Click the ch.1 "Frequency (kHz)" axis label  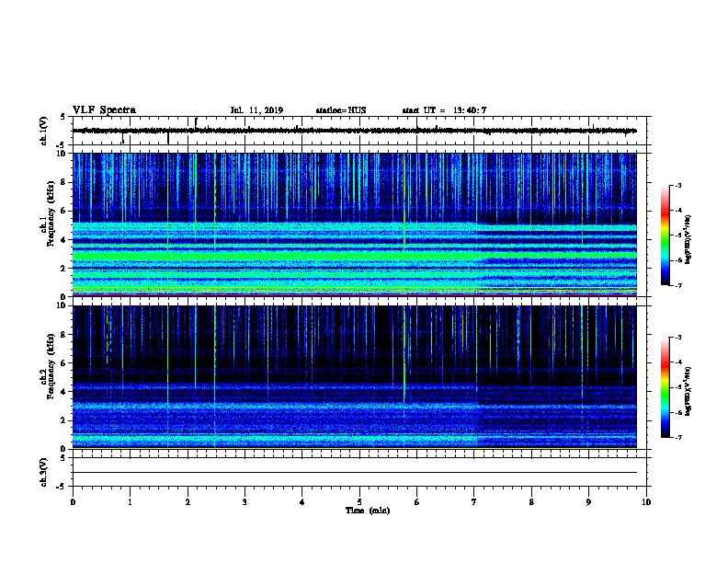pos(51,214)
